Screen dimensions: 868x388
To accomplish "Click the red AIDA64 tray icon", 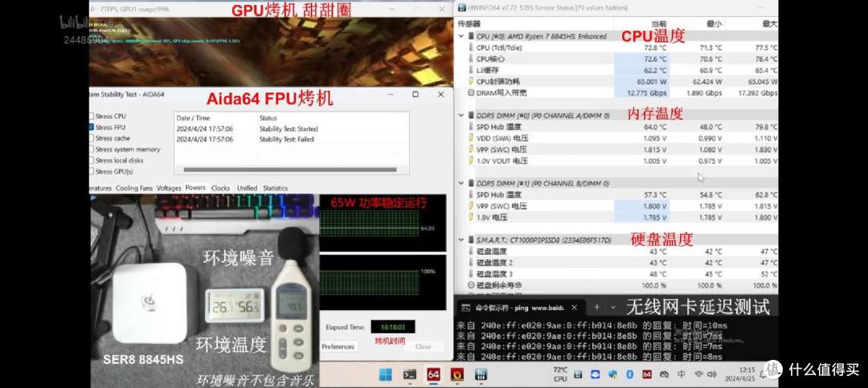I will coord(646,374).
